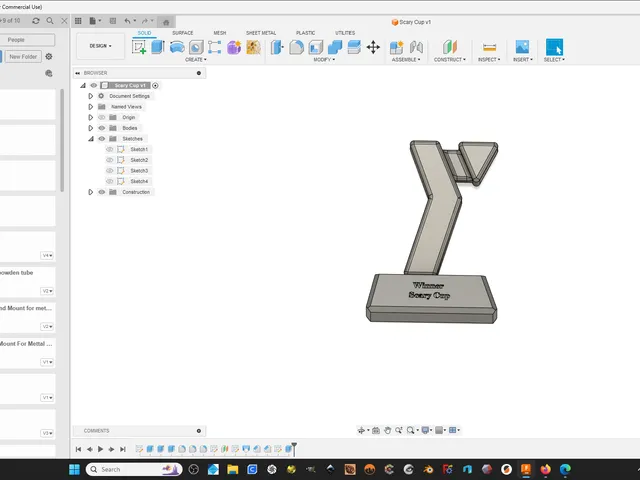The image size is (640, 480).
Task: Toggle visibility of Sketch1
Action: 109,149
